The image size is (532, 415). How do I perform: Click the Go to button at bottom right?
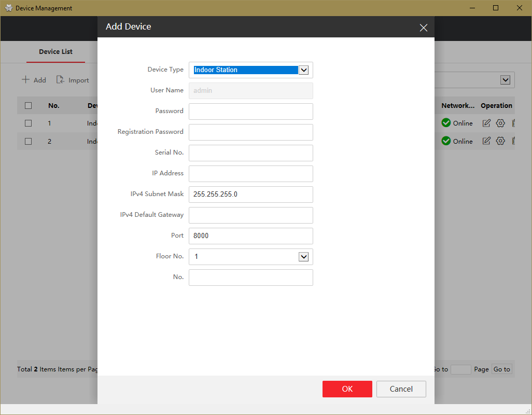(x=501, y=369)
